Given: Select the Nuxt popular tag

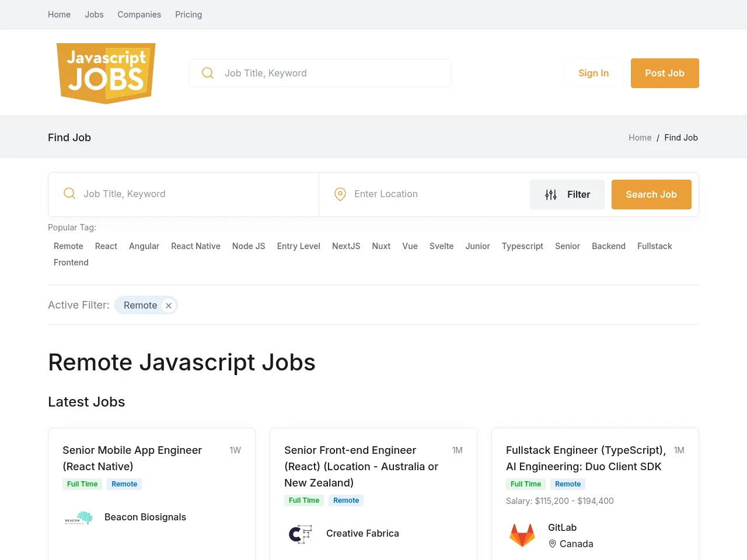Looking at the screenshot, I should [381, 246].
